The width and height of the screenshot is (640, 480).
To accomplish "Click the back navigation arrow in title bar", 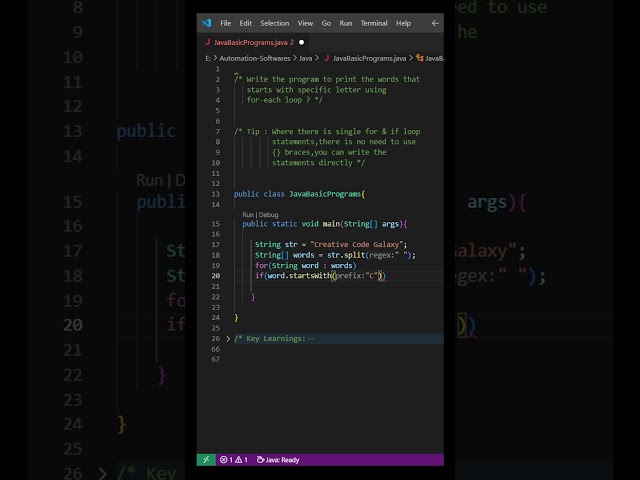I will click(435, 23).
